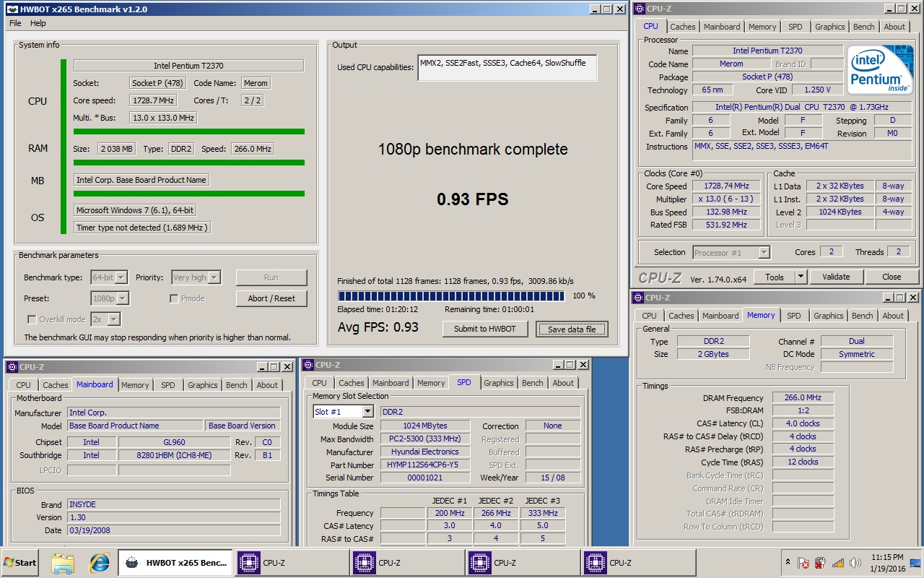Screen dimensions: 924x578
Task: Click the taskbar clock showing 11:15 PM
Action: [887, 563]
